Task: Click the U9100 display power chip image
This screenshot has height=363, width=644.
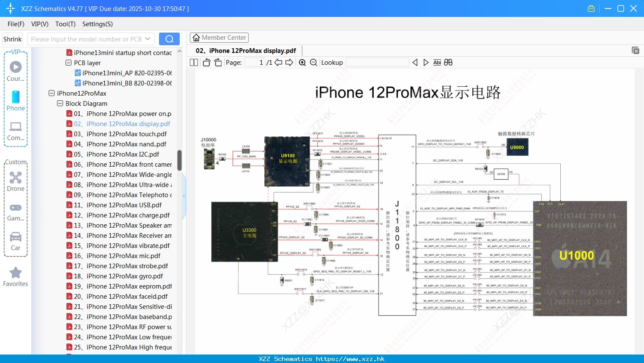Action: click(x=288, y=161)
